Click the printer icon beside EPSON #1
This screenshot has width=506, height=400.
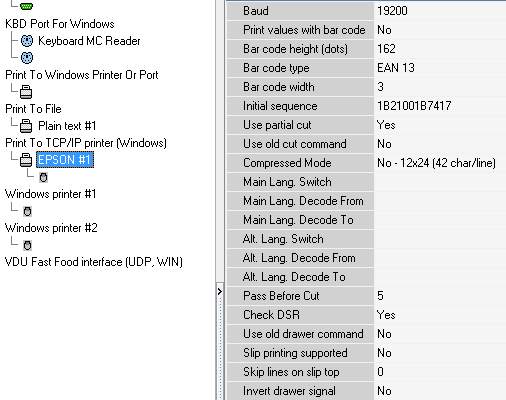click(26, 160)
